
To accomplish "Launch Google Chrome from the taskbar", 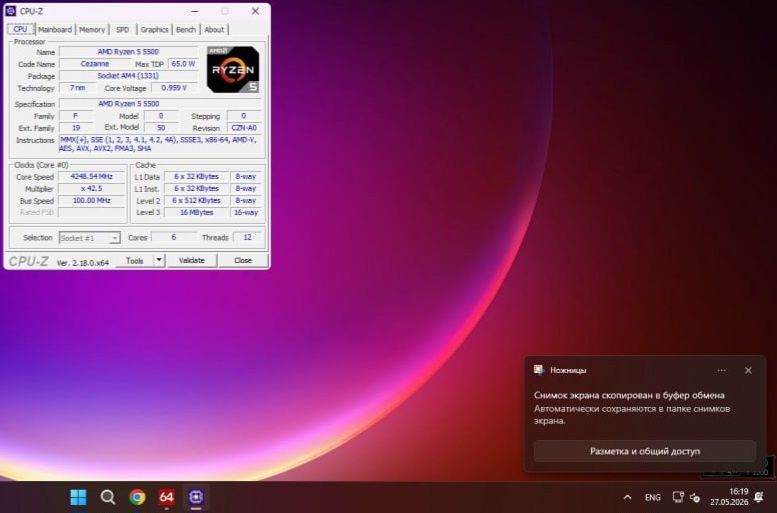I will click(137, 497).
